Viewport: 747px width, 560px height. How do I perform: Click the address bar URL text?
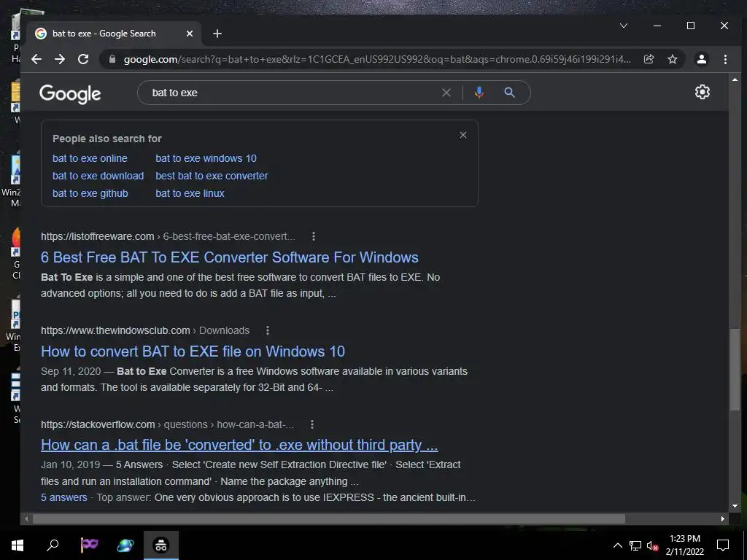tap(377, 59)
